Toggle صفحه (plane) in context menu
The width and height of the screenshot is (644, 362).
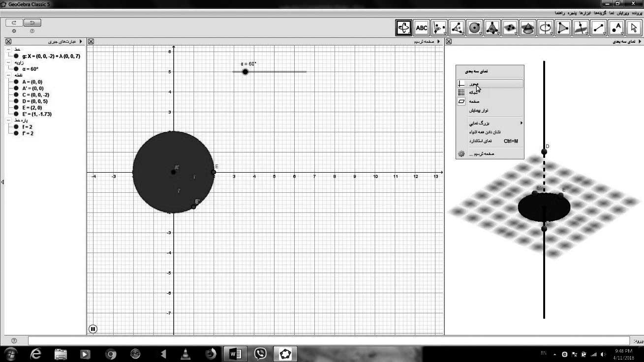tap(490, 101)
